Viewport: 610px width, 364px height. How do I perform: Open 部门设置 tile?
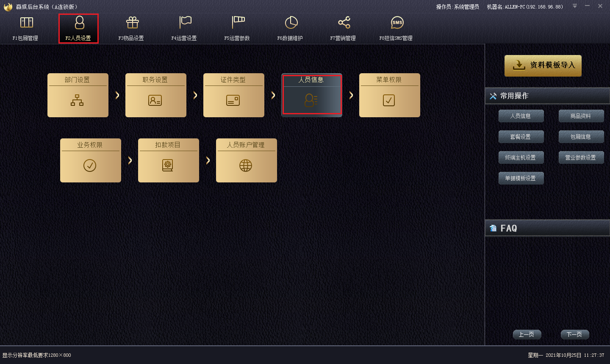(78, 95)
